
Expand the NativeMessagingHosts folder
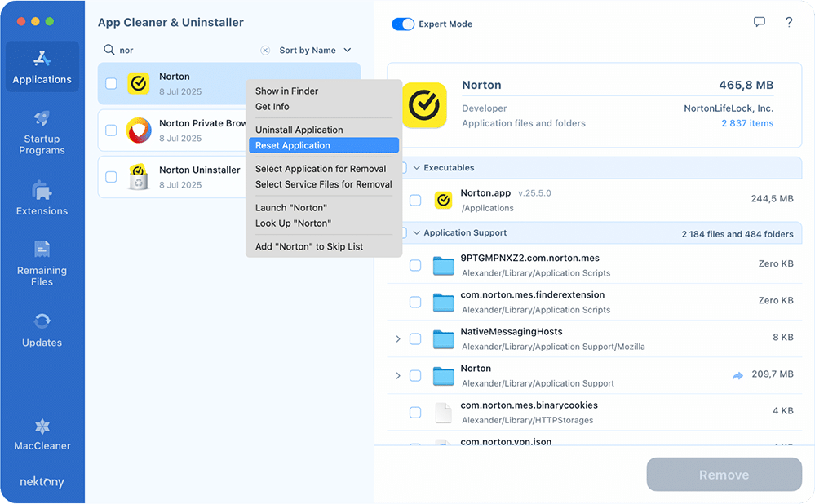coord(398,338)
